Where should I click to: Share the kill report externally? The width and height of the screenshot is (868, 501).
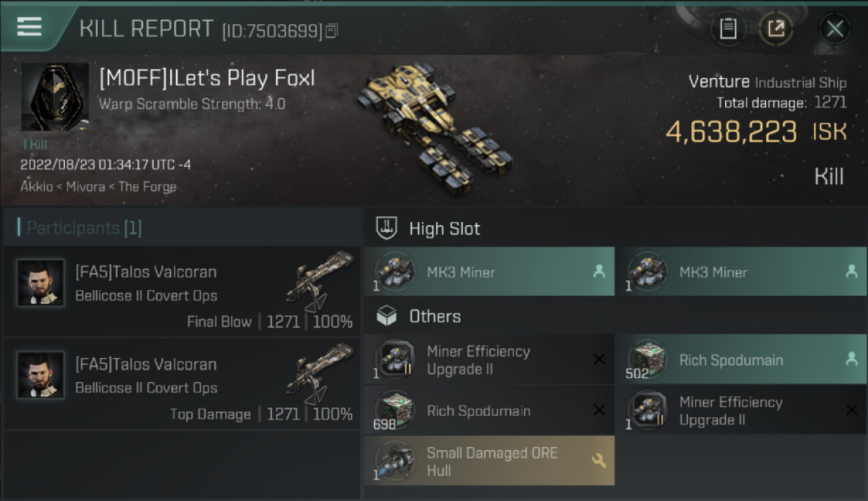click(776, 29)
